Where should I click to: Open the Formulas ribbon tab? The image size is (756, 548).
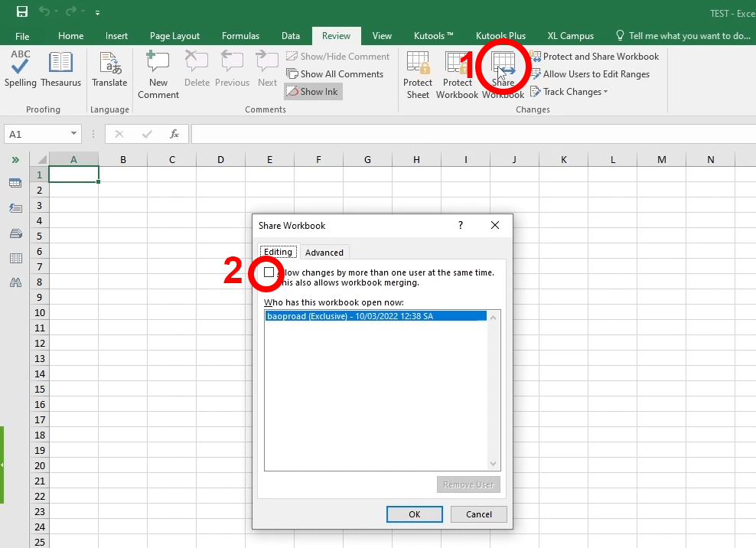pyautogui.click(x=240, y=35)
